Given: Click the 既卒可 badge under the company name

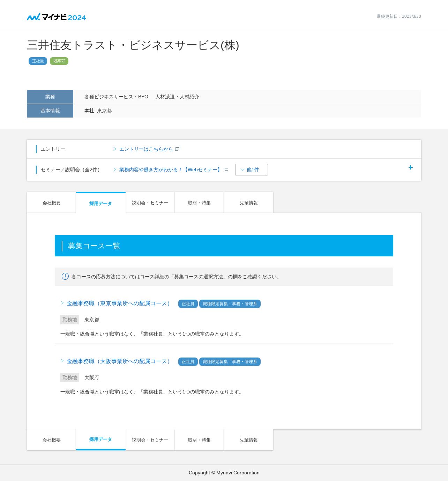Looking at the screenshot, I should point(59,61).
